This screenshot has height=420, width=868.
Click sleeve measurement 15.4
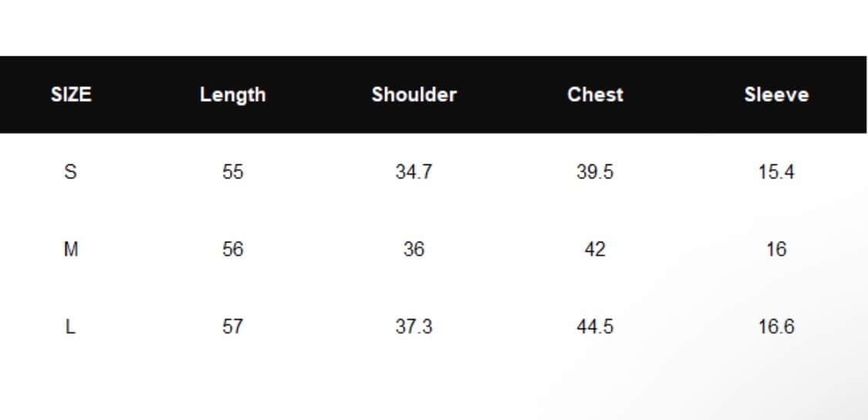click(776, 171)
